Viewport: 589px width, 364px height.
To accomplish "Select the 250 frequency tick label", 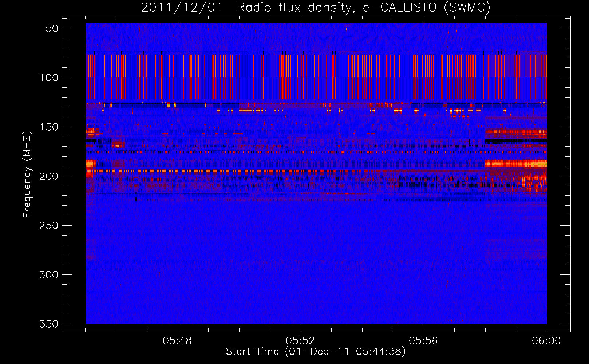I will 49,225.
